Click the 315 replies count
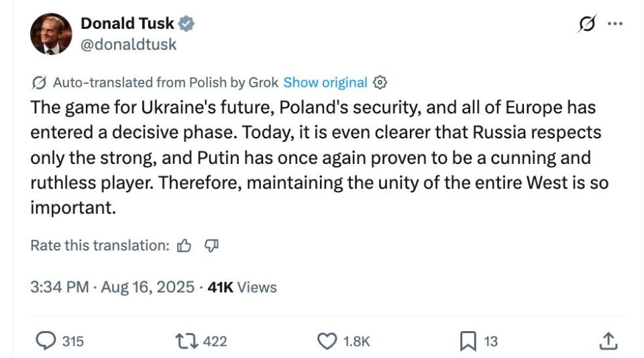The image size is (644, 358). 72,342
